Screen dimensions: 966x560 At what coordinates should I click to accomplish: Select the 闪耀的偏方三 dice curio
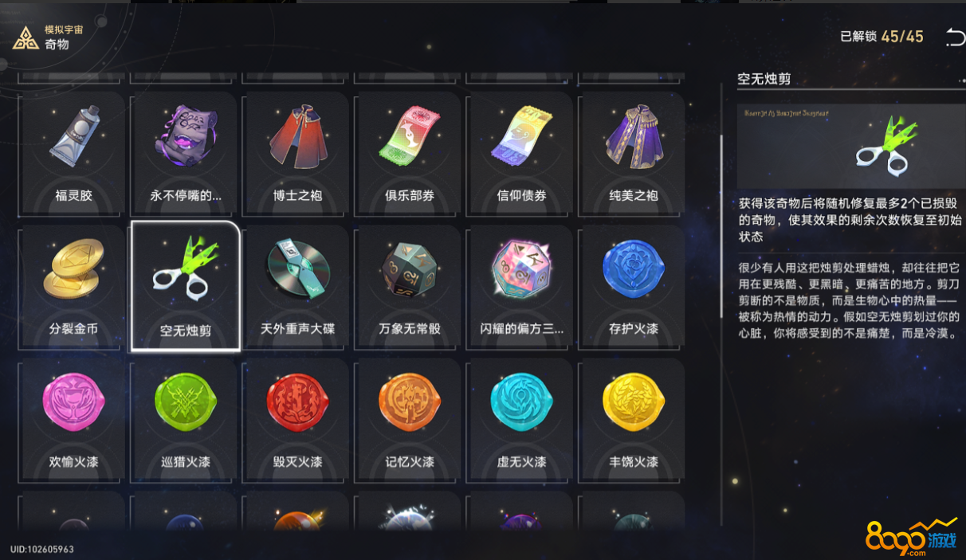tap(521, 286)
